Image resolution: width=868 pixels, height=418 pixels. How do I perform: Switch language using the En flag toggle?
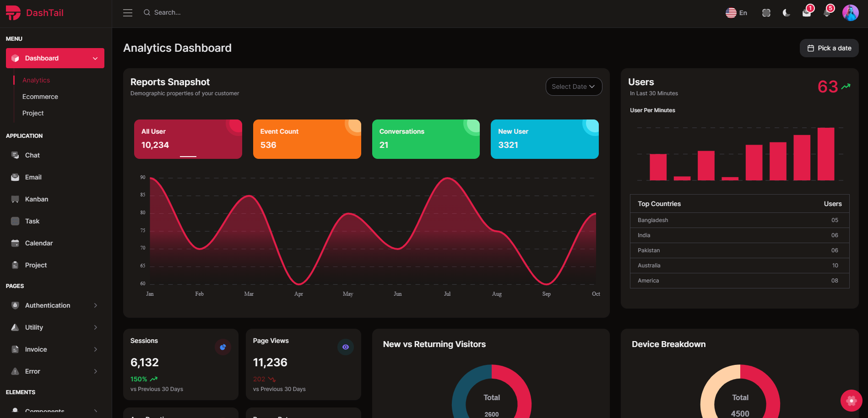[736, 12]
